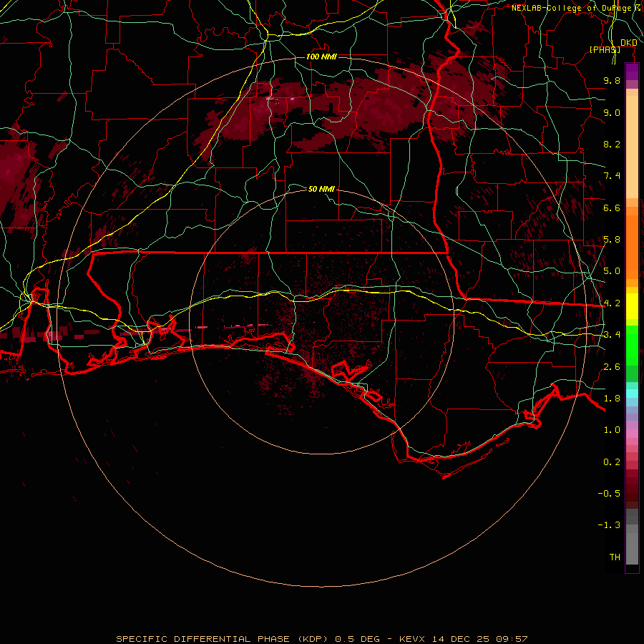Click the TH threshold label
The height and width of the screenshot is (644, 644).
[x=615, y=557]
